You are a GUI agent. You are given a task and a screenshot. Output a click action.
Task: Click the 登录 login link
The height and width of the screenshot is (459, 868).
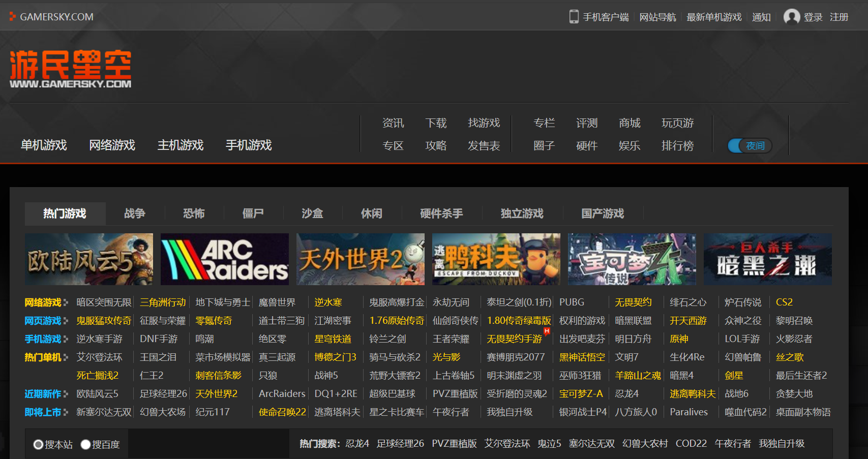tap(813, 17)
